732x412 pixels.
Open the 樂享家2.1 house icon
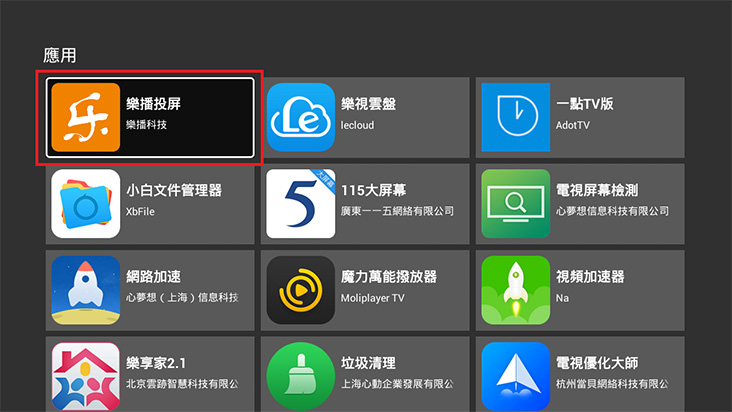click(85, 376)
